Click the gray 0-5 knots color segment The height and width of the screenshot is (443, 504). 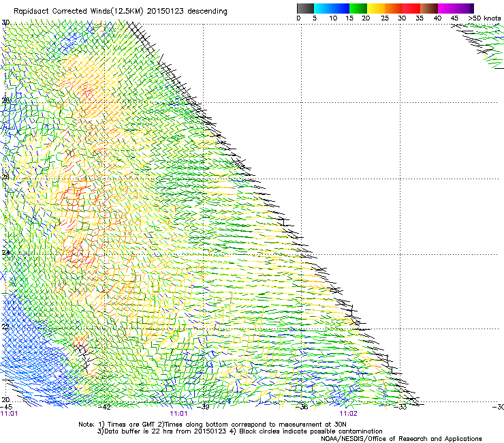[305, 8]
